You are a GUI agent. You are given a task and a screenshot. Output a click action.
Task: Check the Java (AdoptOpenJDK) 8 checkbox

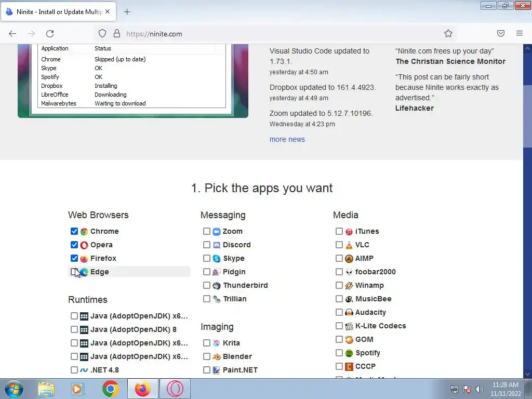click(74, 329)
